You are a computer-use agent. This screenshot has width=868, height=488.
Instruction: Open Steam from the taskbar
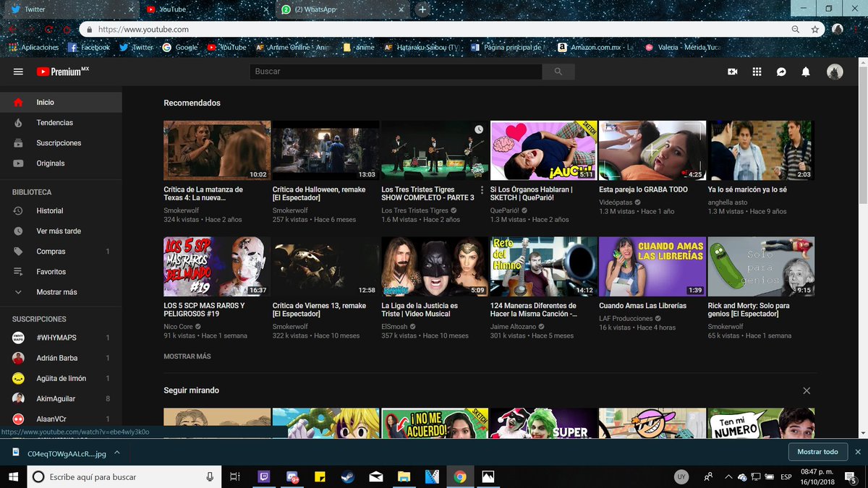[348, 476]
